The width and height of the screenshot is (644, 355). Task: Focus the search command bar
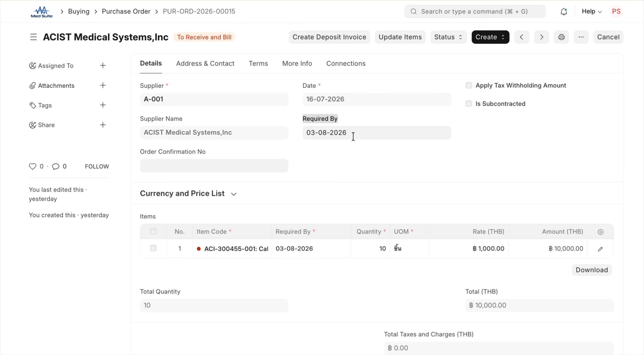pos(475,12)
